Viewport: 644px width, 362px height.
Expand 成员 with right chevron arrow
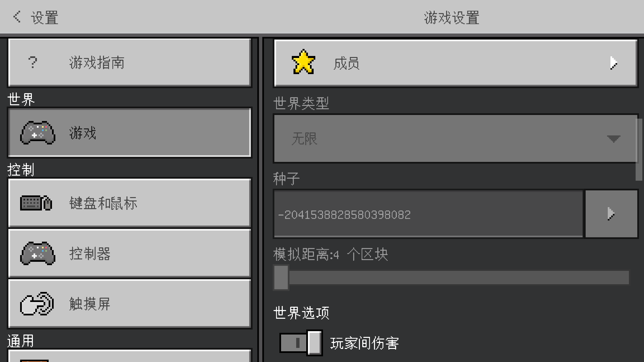click(613, 63)
